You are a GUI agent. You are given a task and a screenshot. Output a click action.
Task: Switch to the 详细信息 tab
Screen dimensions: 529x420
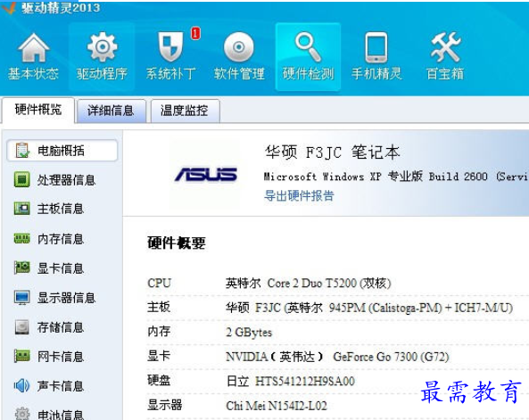[x=111, y=111]
